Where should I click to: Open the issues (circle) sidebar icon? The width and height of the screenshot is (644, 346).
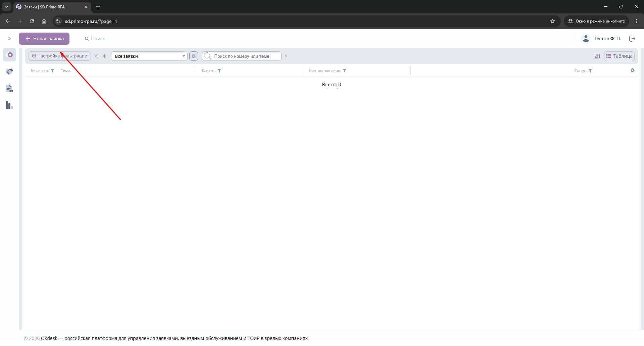pyautogui.click(x=10, y=55)
